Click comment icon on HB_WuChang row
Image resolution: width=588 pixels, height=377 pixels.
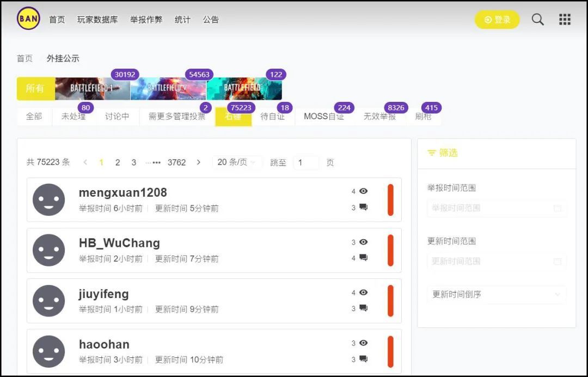[x=363, y=258]
